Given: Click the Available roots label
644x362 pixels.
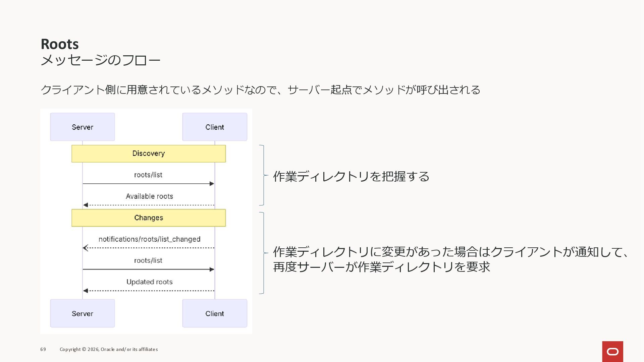Looking at the screenshot, I should click(x=149, y=196).
